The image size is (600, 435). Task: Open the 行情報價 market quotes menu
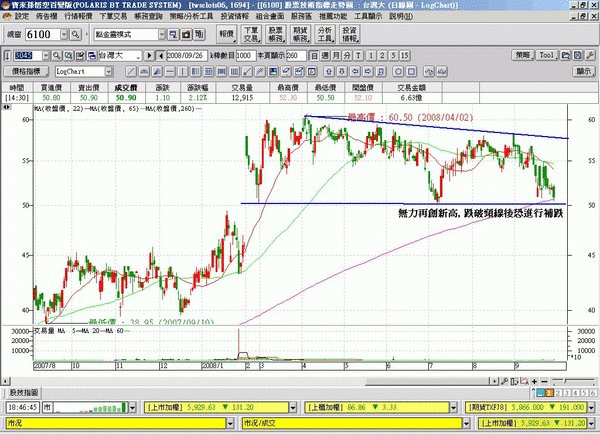(x=78, y=16)
